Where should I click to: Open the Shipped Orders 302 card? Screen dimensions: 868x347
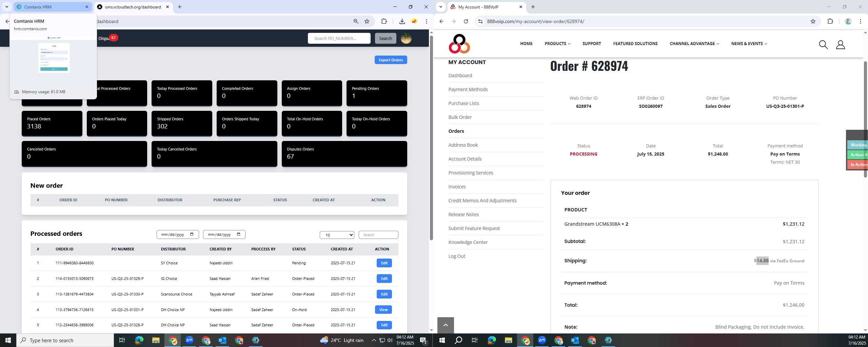click(x=182, y=123)
